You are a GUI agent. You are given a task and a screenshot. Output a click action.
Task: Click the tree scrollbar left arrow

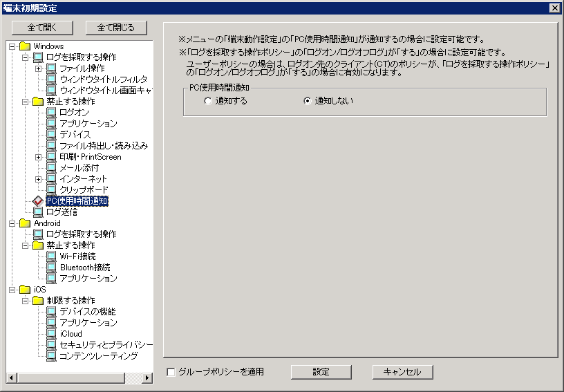pyautogui.click(x=12, y=377)
